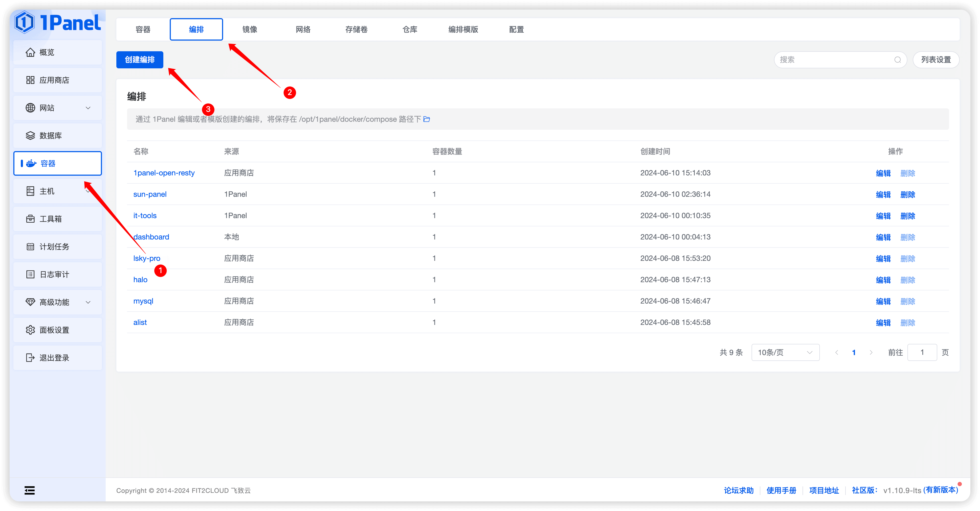Screen dimensions: 980x511
Task: Open the it-tools compose link
Action: [145, 215]
